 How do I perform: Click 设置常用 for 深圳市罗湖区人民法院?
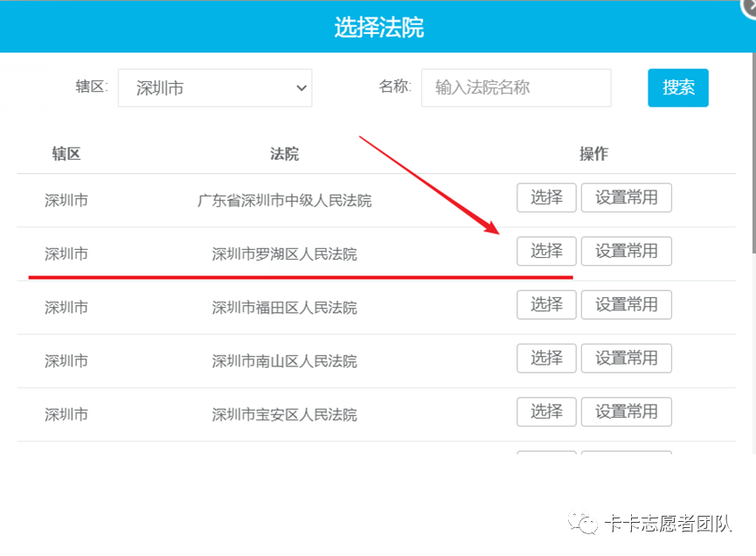(627, 251)
